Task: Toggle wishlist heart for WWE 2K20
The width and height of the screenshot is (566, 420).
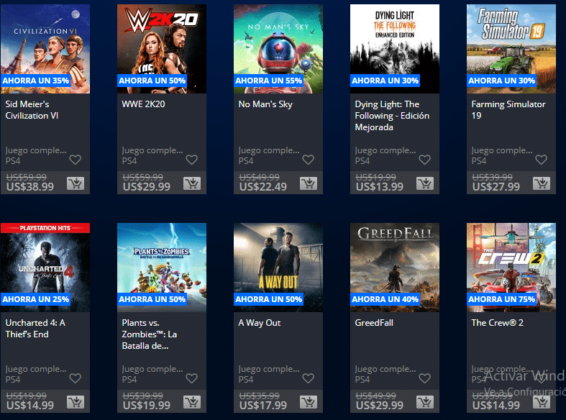Action: tap(192, 159)
